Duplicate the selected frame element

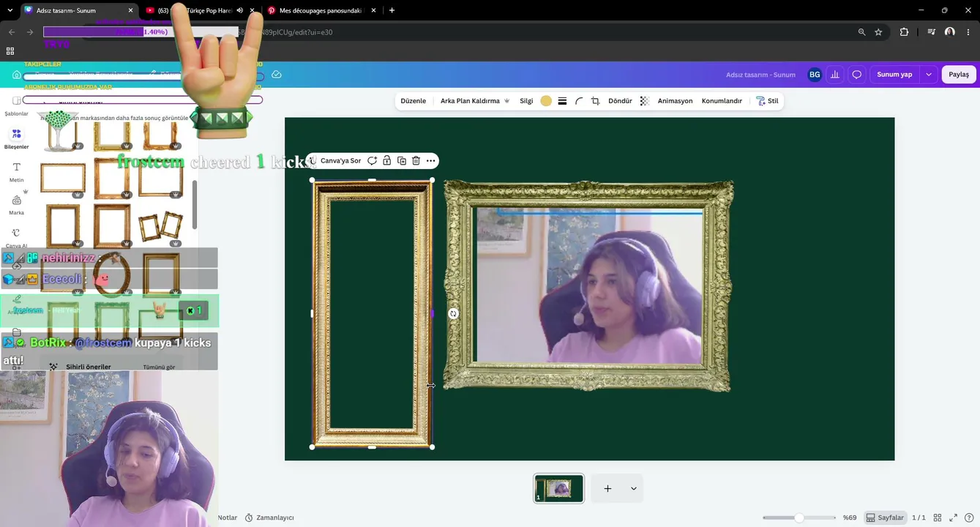[x=401, y=160]
